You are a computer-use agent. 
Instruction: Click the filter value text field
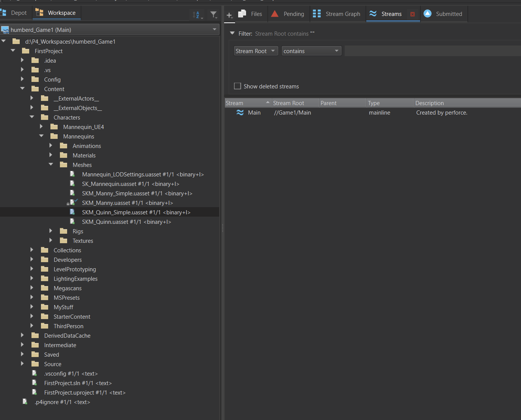coord(432,51)
